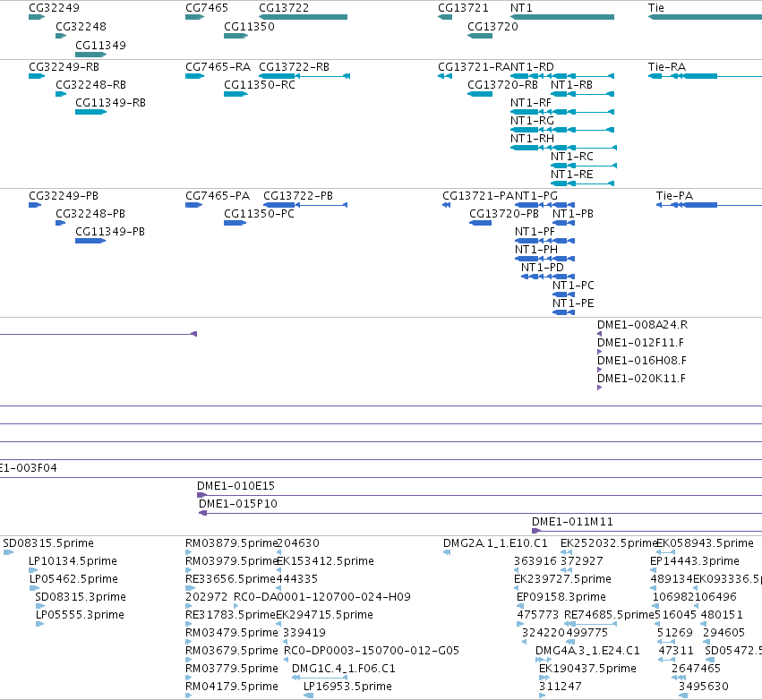Select EST RM03879.5prime
Viewport: 762px width, 700px height.
[231, 543]
